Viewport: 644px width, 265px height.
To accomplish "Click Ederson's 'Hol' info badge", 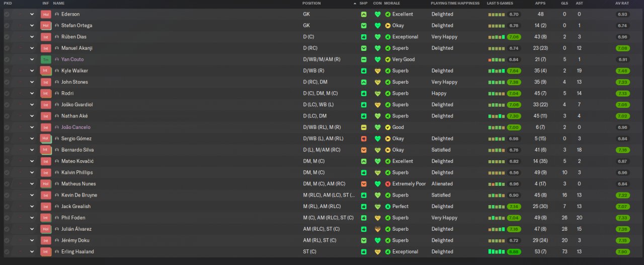I will [x=46, y=14].
